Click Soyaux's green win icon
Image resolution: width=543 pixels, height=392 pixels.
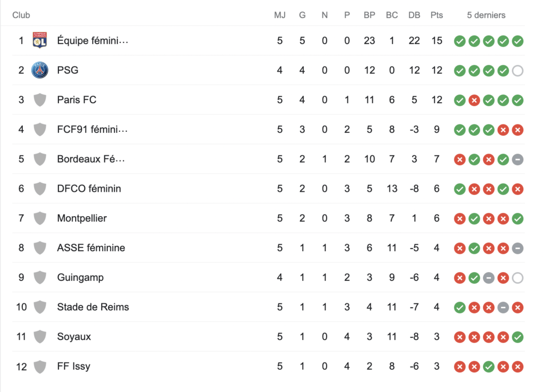point(518,336)
